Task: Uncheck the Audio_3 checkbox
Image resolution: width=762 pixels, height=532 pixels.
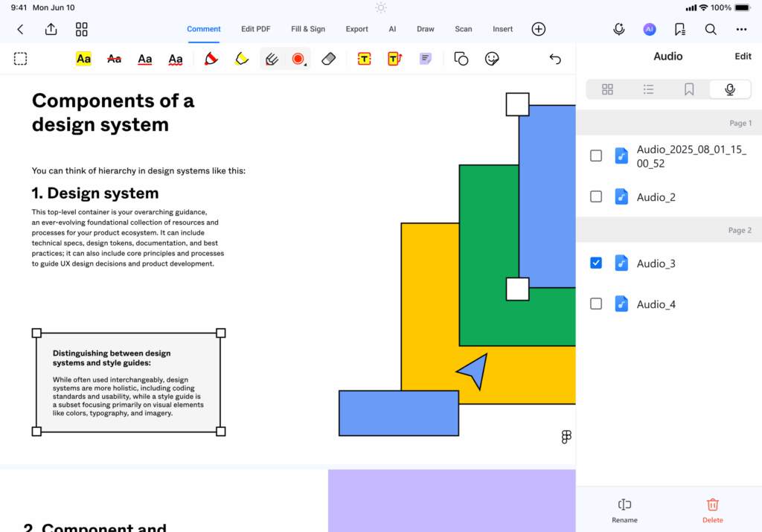Action: (596, 263)
